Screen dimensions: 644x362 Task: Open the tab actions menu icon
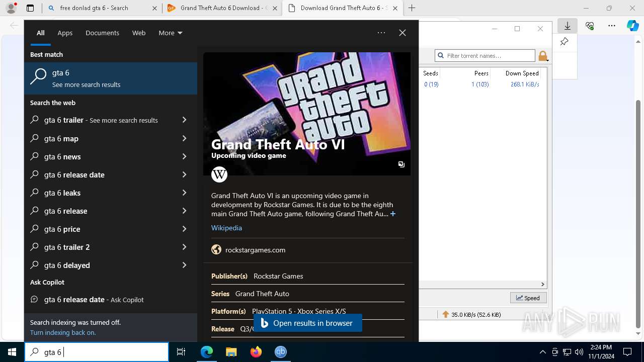[30, 8]
